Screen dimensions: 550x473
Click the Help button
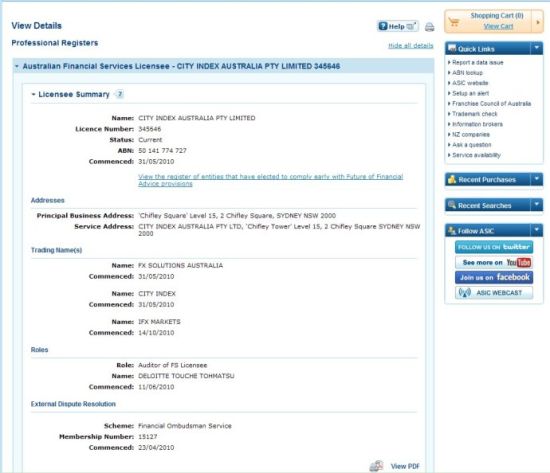(x=398, y=26)
